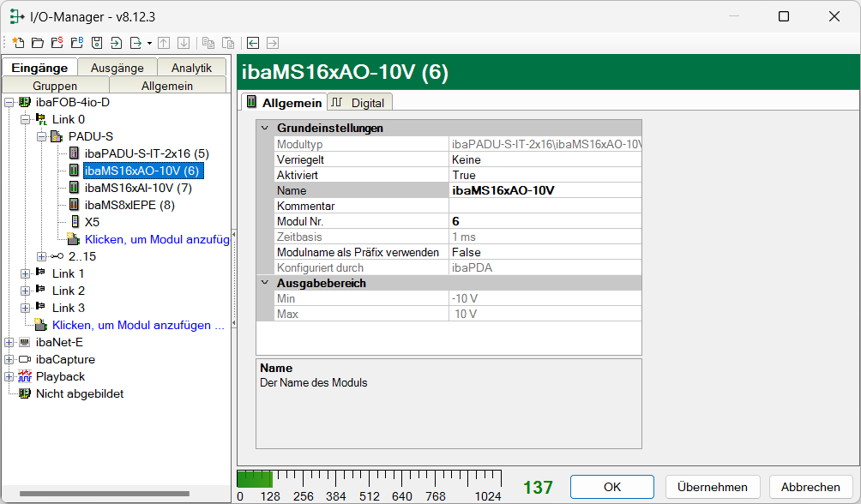Click the new configuration icon with star
Viewport: 861px width, 504px height.
point(18,43)
